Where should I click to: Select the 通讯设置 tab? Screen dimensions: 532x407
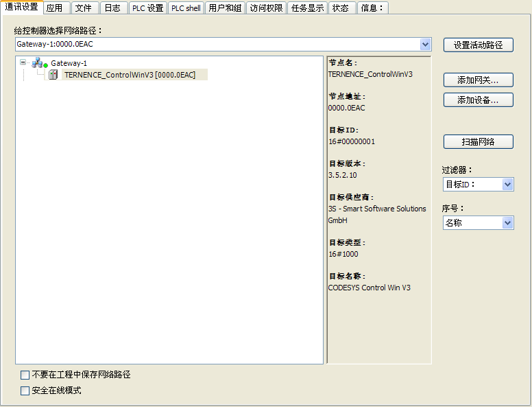(x=22, y=7)
